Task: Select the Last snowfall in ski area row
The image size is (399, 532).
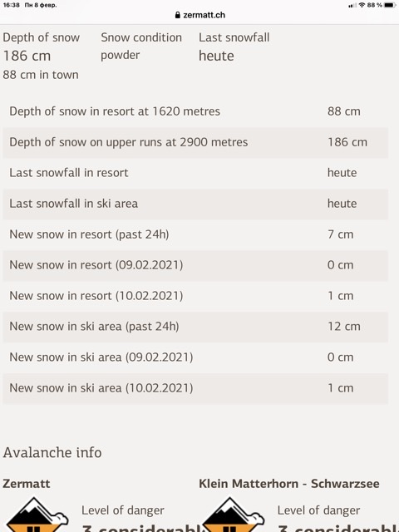Action: [x=195, y=204]
